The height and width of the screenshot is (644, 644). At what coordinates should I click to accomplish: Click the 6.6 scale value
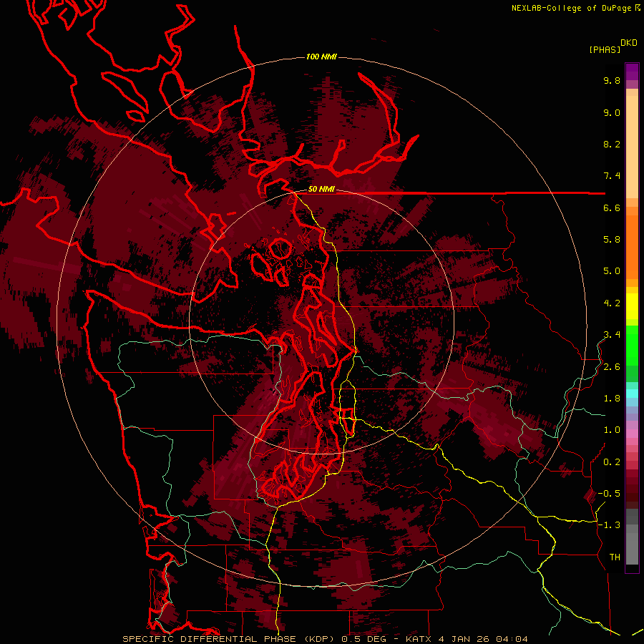click(612, 208)
